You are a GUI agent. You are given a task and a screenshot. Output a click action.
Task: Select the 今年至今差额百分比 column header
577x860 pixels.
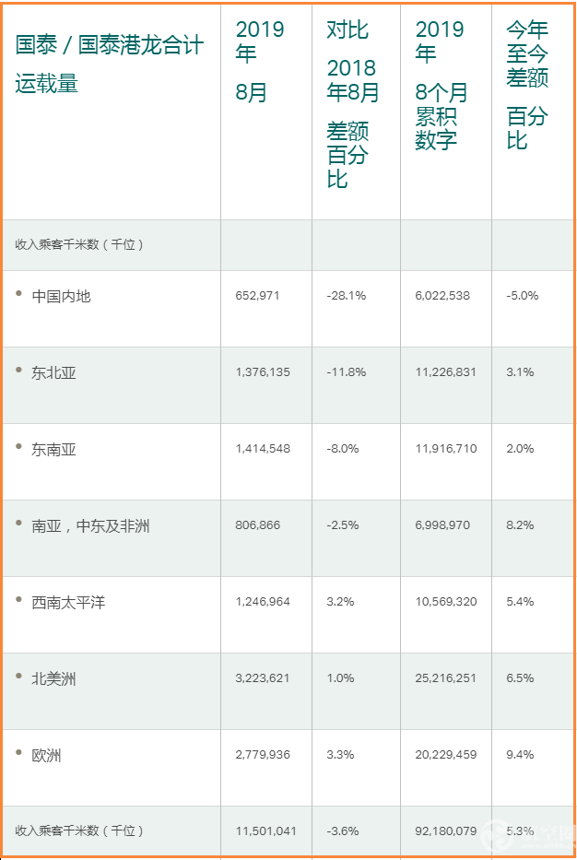[x=527, y=84]
